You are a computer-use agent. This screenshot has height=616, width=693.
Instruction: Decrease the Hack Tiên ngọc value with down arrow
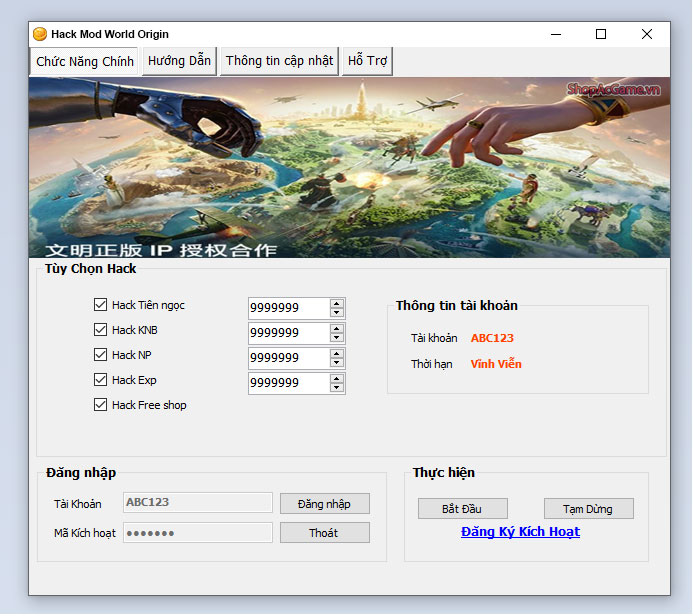tap(336, 312)
